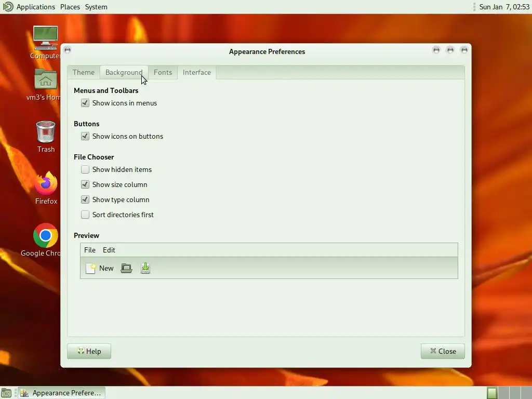Open the Theme tab

tap(84, 72)
